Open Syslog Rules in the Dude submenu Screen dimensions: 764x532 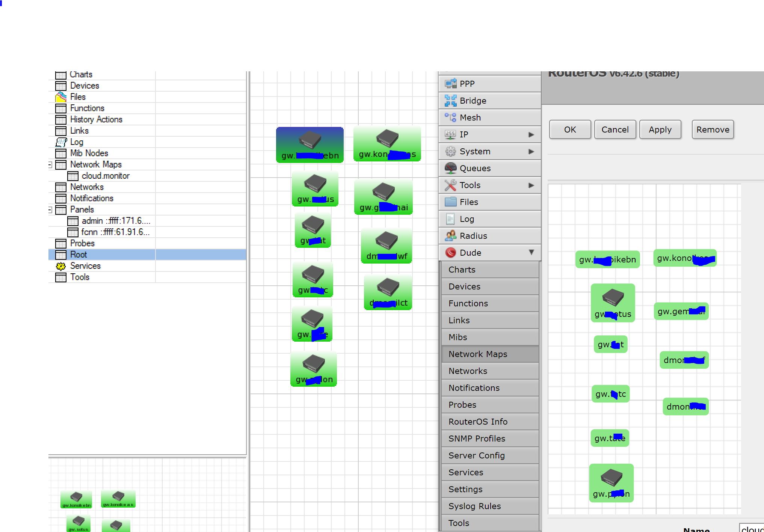(490, 506)
